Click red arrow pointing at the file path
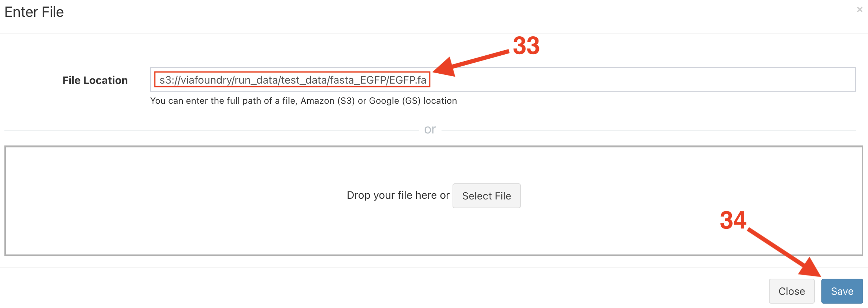The width and height of the screenshot is (868, 308). point(471,63)
